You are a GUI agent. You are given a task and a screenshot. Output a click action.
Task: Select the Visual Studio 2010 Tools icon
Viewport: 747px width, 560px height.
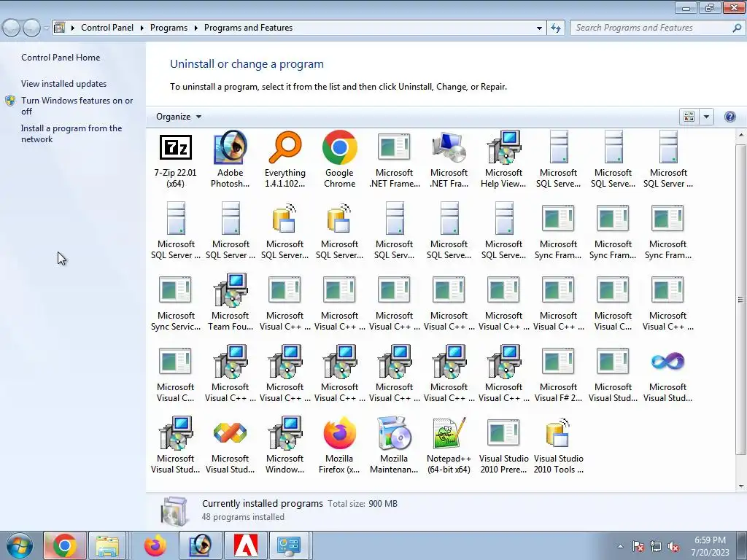pyautogui.click(x=558, y=446)
